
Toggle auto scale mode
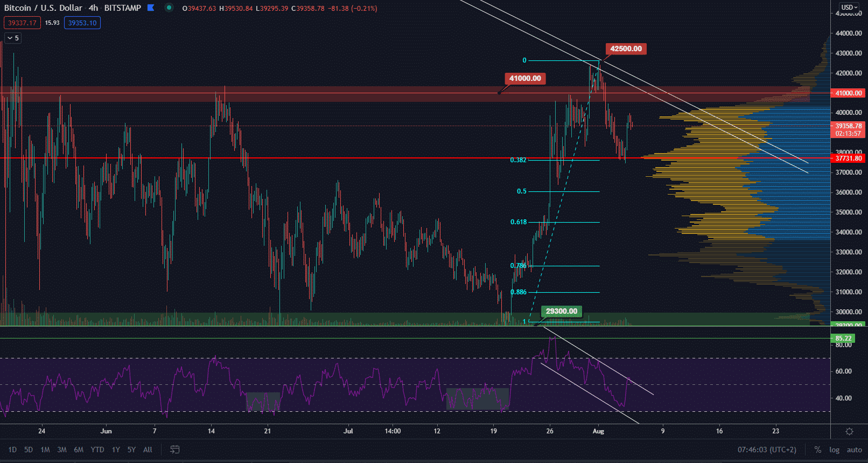point(854,450)
